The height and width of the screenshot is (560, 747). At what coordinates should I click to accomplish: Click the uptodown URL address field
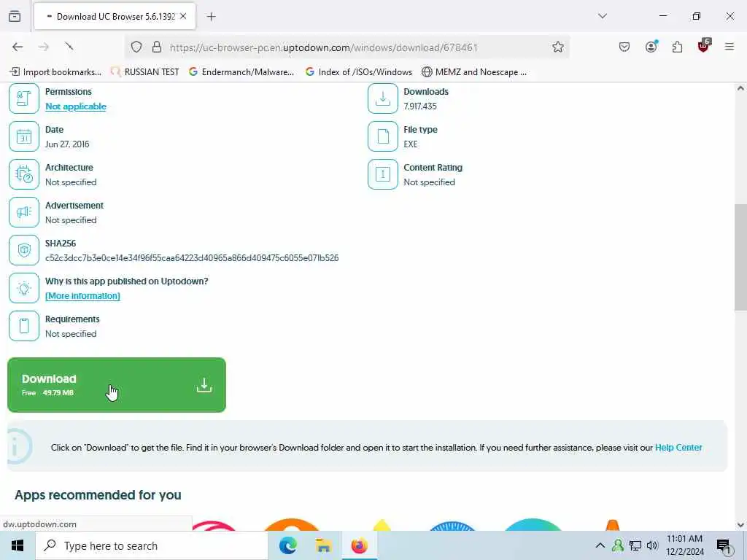(x=323, y=47)
